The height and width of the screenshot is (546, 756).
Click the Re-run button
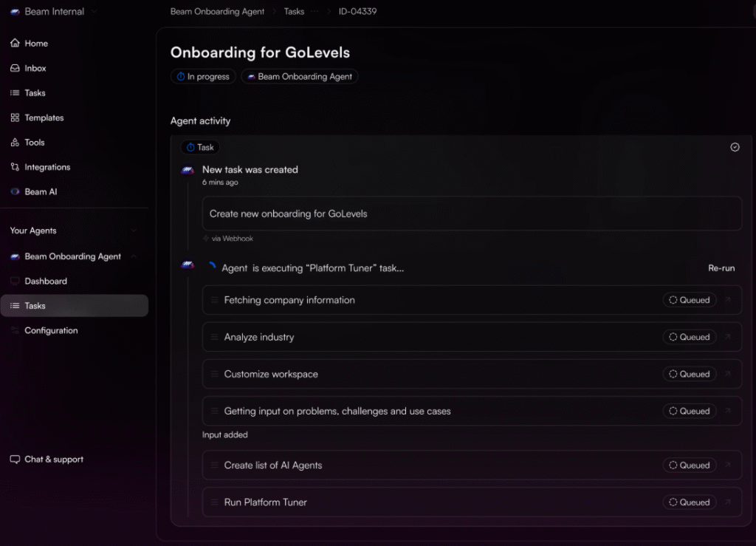point(721,268)
